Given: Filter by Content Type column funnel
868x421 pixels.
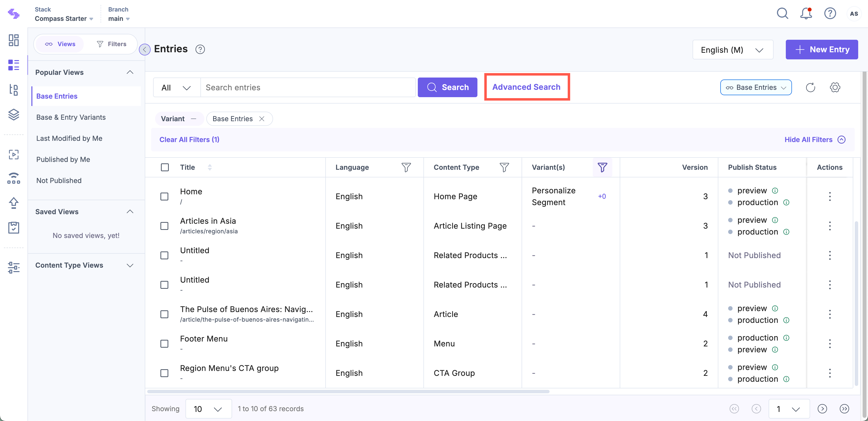Looking at the screenshot, I should pyautogui.click(x=504, y=167).
